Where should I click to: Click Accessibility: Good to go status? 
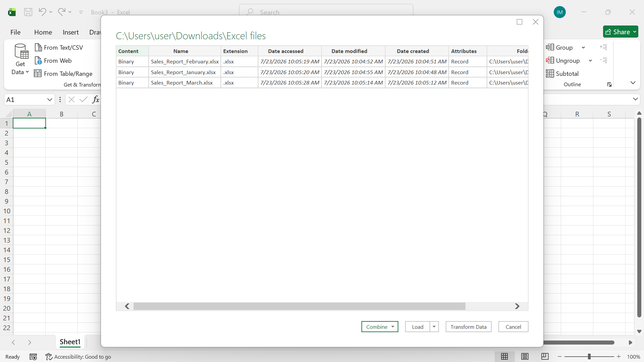pos(78,357)
